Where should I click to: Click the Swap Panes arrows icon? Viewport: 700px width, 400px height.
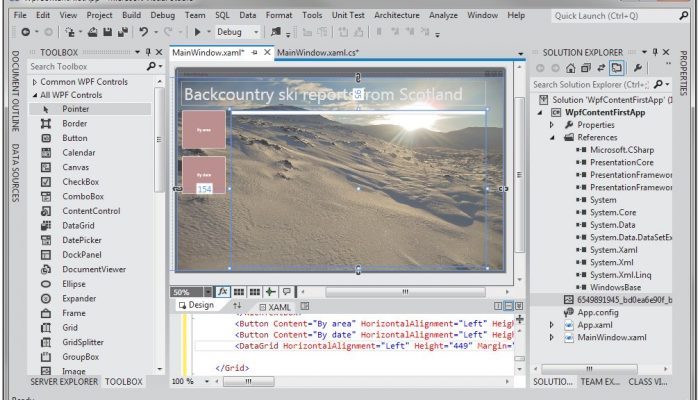click(237, 306)
